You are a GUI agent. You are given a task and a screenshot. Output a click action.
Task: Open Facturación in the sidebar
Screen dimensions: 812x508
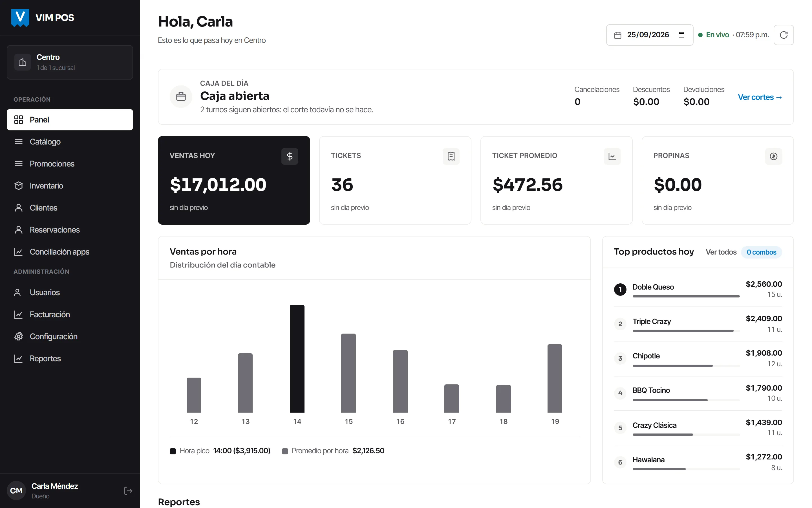coord(70,314)
